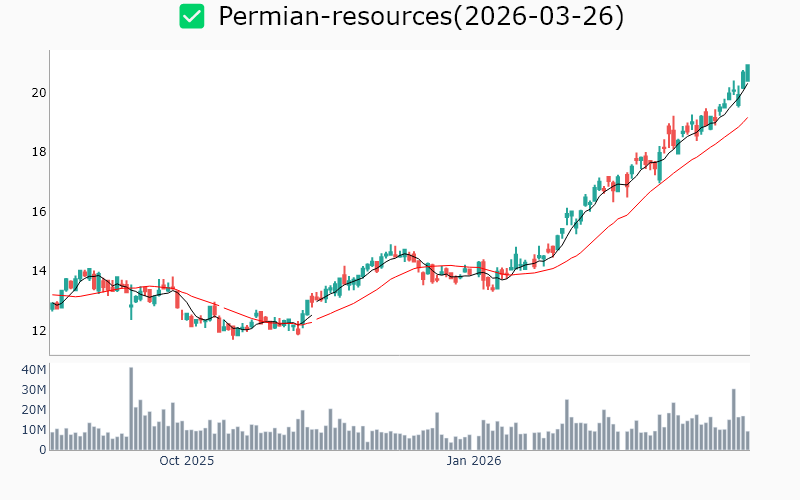Click the 18 price axis label
Screen dimensions: 800x500
(38, 152)
